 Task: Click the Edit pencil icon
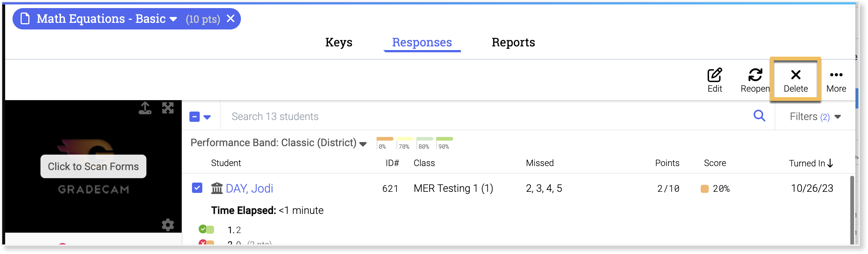pyautogui.click(x=715, y=75)
